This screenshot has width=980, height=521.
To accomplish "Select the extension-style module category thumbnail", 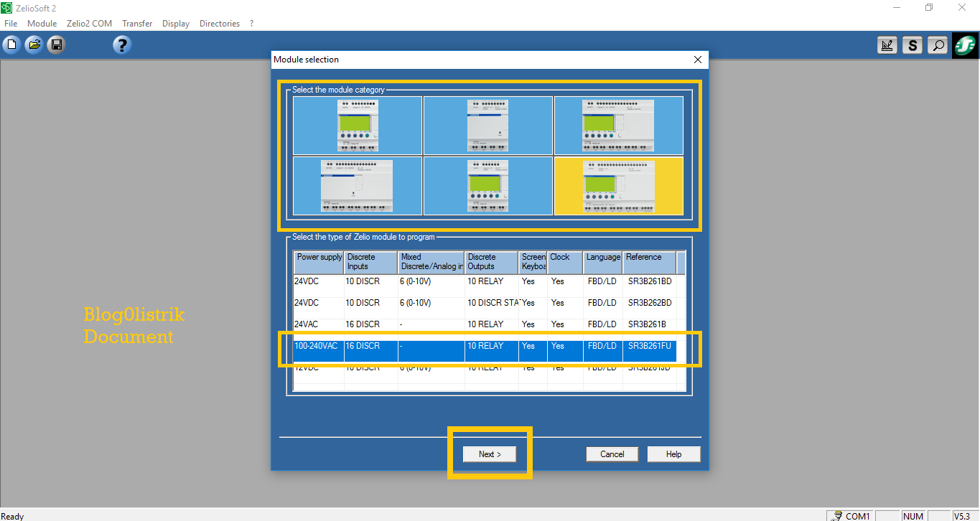I will 357,186.
